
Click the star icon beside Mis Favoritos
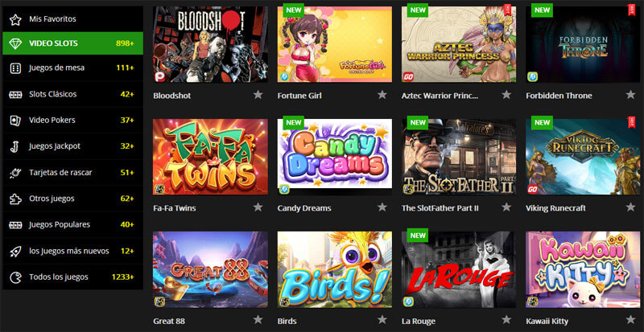click(15, 19)
